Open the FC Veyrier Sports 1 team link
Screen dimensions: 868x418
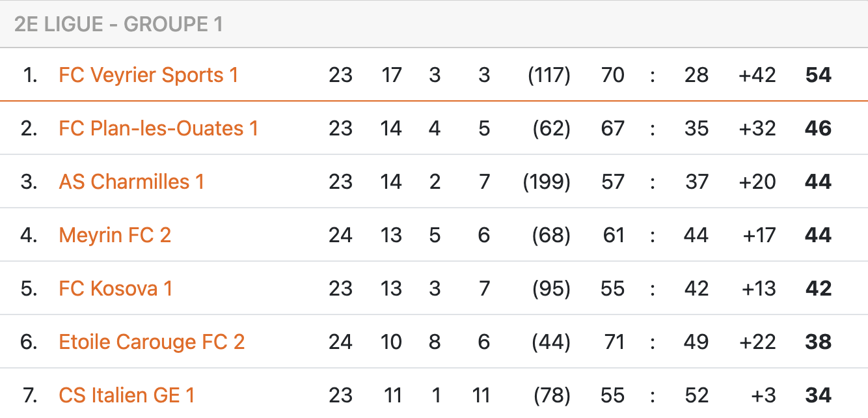(x=148, y=75)
